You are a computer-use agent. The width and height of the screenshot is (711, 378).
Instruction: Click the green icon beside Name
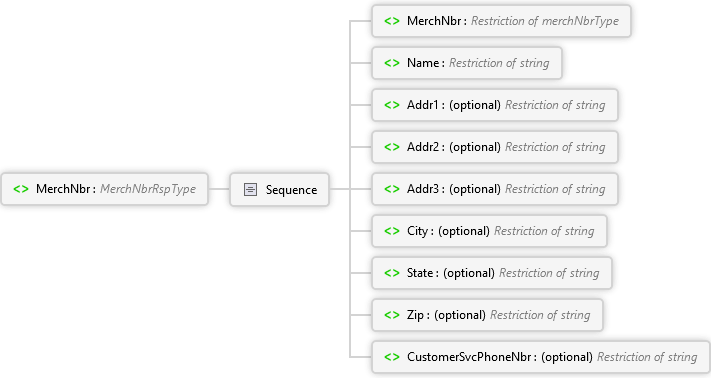(x=392, y=63)
